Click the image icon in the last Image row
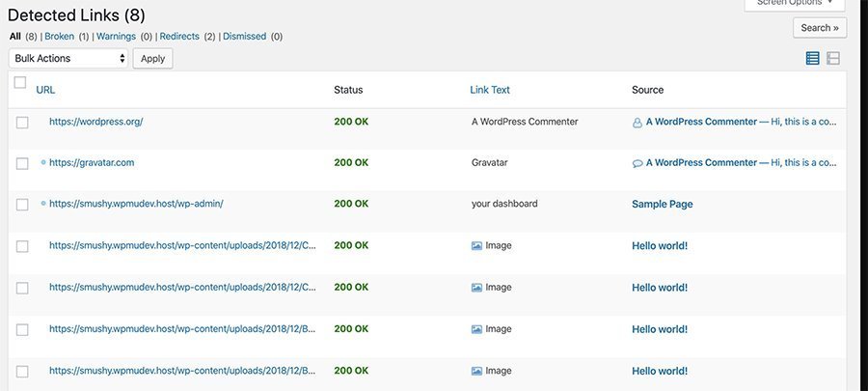868x391 pixels. click(476, 371)
